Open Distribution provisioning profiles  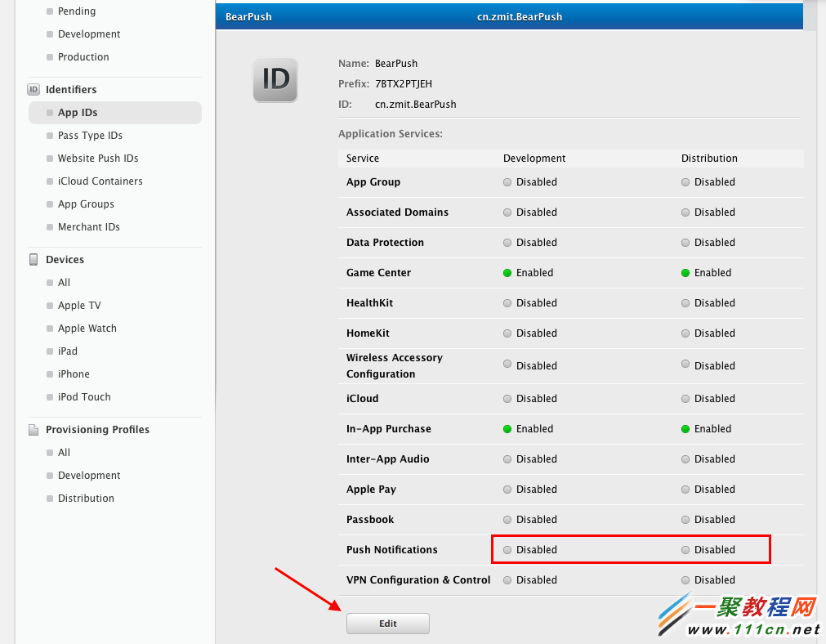[86, 499]
